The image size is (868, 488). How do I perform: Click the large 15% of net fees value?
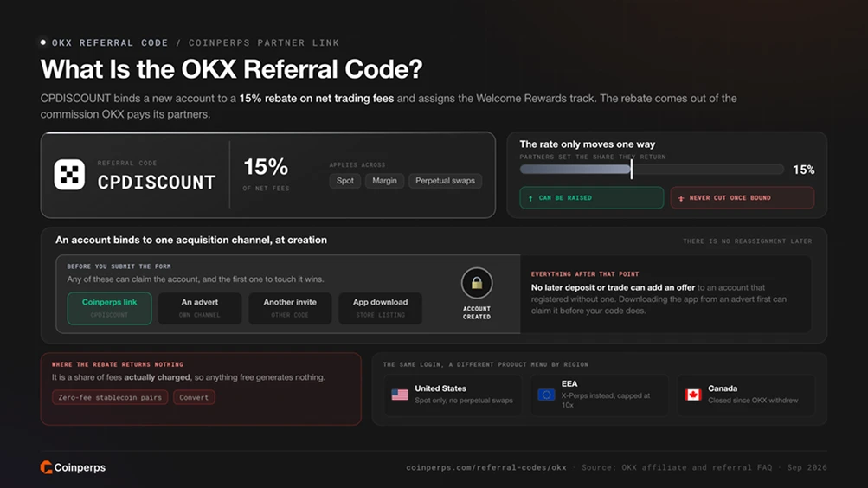click(x=266, y=166)
